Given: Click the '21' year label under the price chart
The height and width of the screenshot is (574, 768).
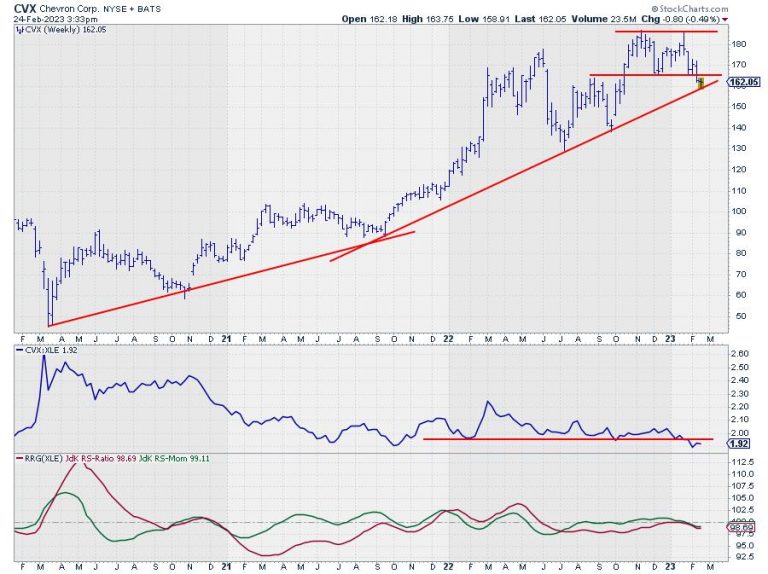Looking at the screenshot, I should coord(226,339).
